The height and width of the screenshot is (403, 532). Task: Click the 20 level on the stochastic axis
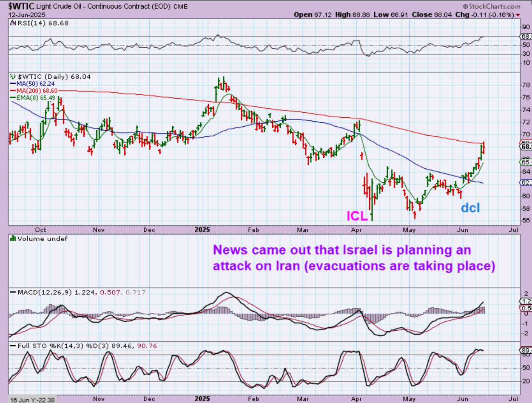[526, 381]
